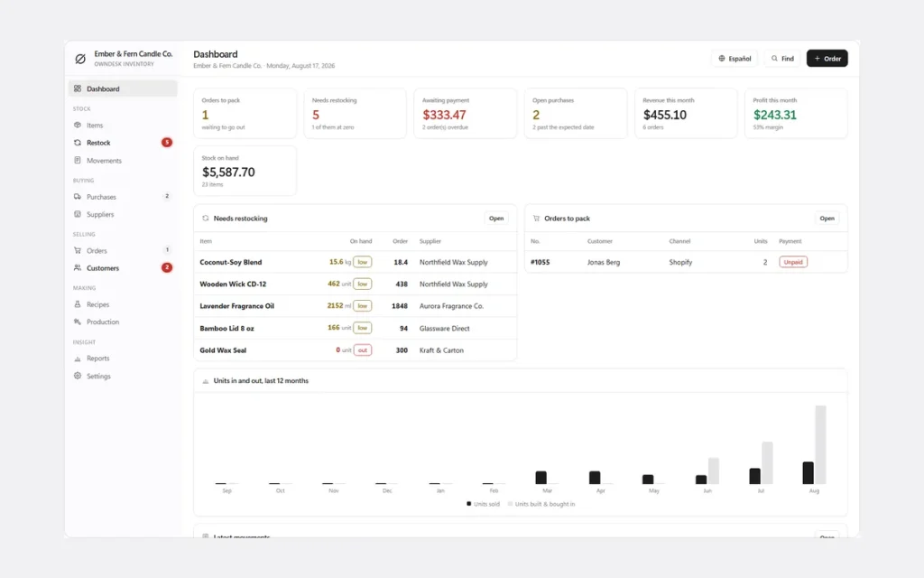
Task: Click the Units built & bought in legend swatch
Action: tap(511, 504)
